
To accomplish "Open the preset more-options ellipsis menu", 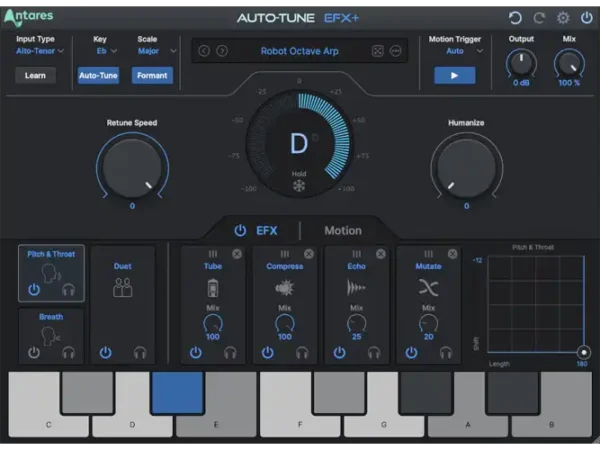I will click(x=395, y=51).
